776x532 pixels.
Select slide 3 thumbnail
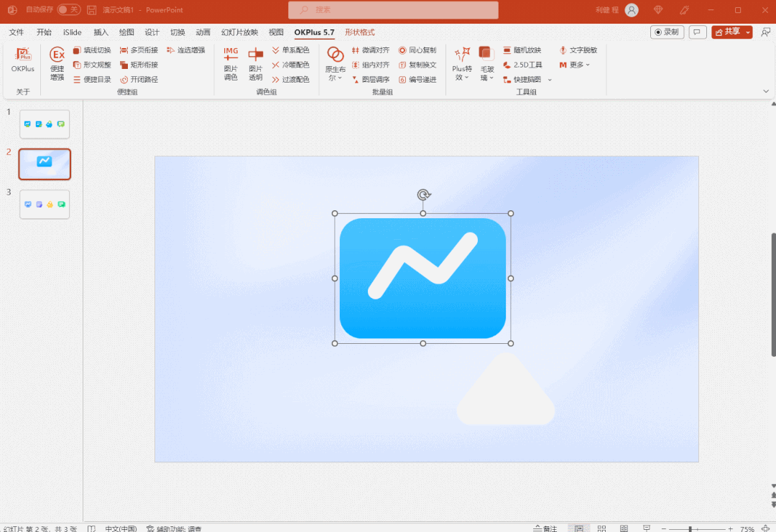coord(45,204)
